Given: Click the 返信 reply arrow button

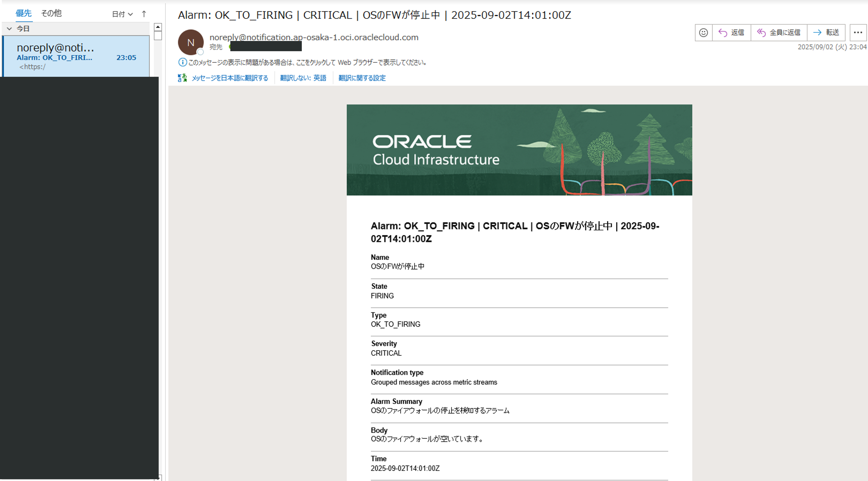Looking at the screenshot, I should [731, 33].
